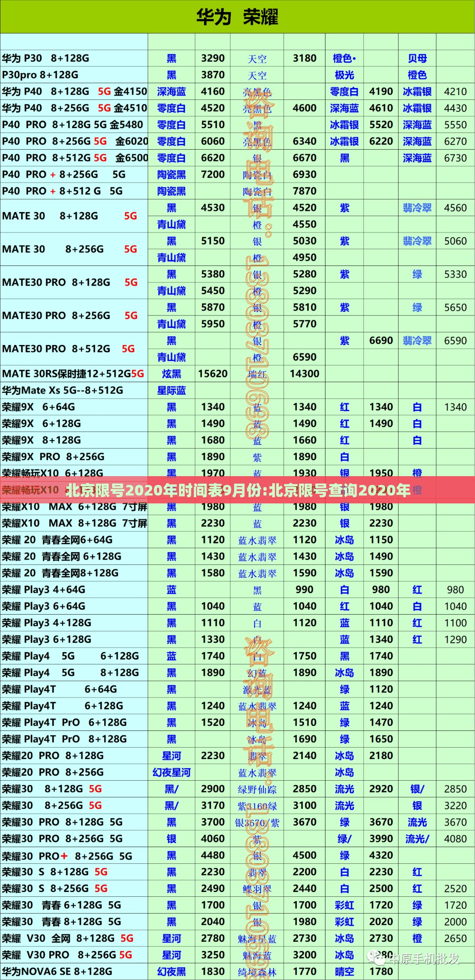This screenshot has width=475, height=980.
Task: Click the 幻夜星河 color cell
Action: pyautogui.click(x=172, y=772)
